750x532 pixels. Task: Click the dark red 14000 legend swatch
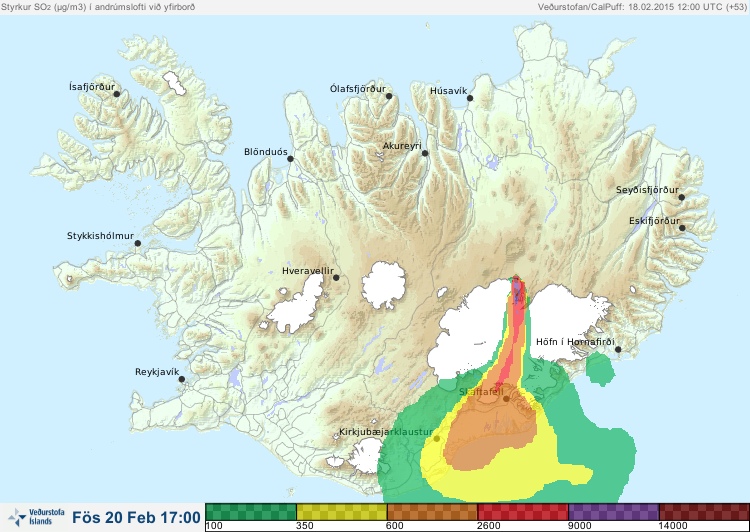704,512
